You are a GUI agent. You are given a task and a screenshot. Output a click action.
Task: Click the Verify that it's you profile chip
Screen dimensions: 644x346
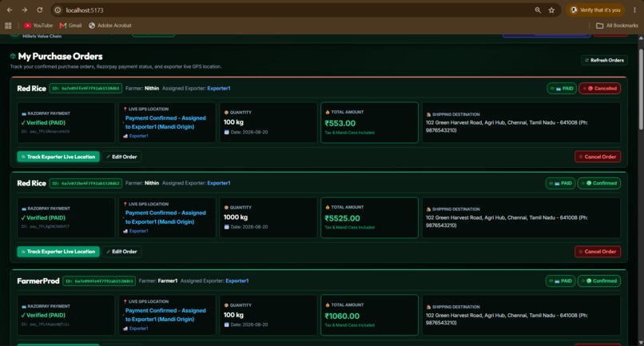pyautogui.click(x=595, y=10)
